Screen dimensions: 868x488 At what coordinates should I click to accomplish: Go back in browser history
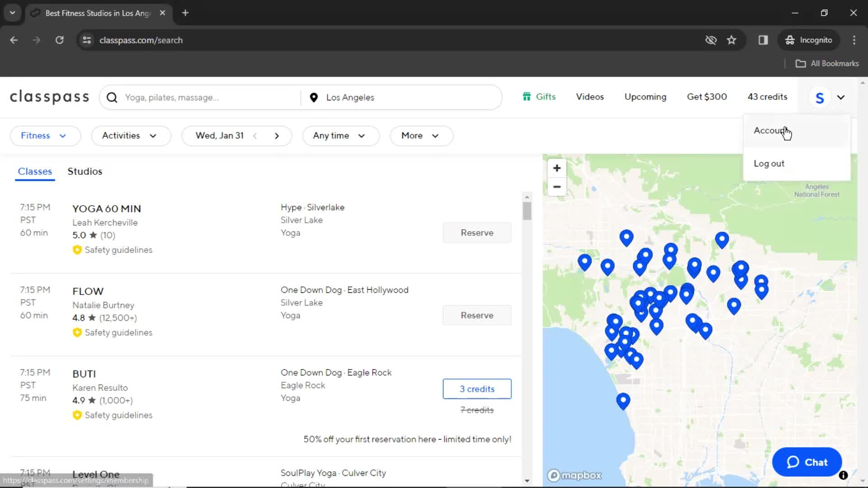click(x=14, y=40)
